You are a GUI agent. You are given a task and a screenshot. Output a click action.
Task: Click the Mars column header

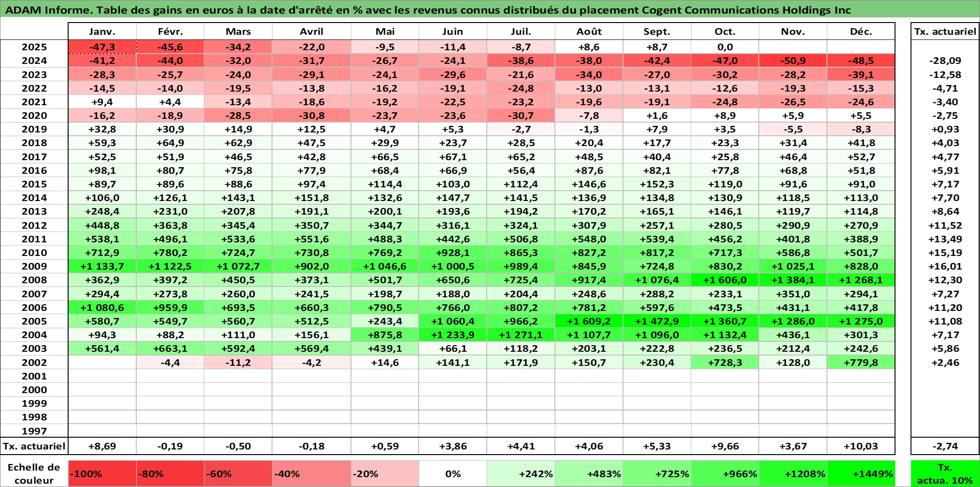pyautogui.click(x=238, y=31)
